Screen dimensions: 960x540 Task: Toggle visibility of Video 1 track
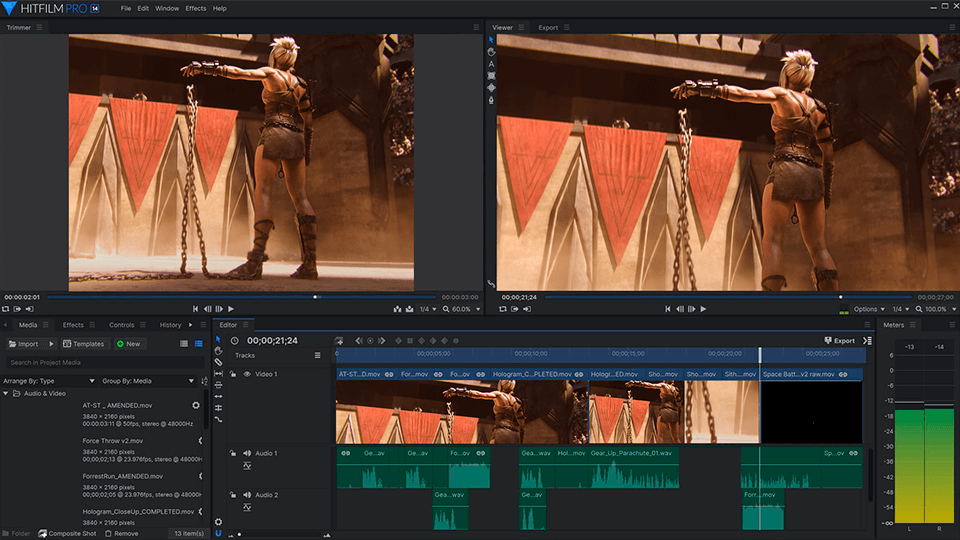(x=247, y=374)
